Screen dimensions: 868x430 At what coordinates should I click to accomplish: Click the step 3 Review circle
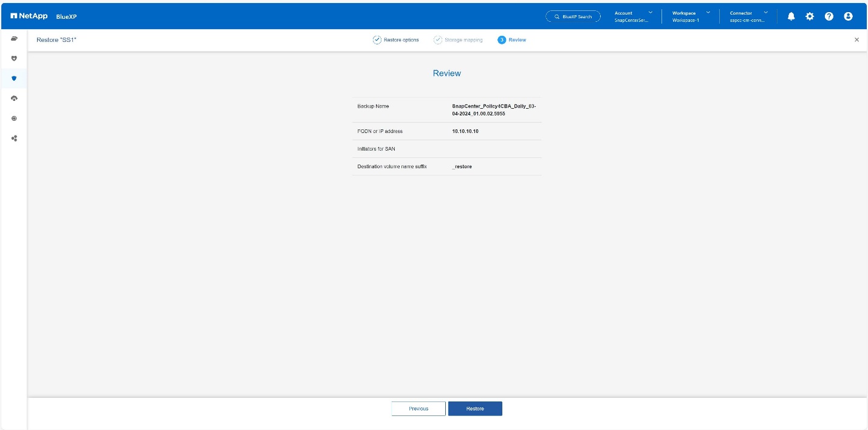coord(502,39)
